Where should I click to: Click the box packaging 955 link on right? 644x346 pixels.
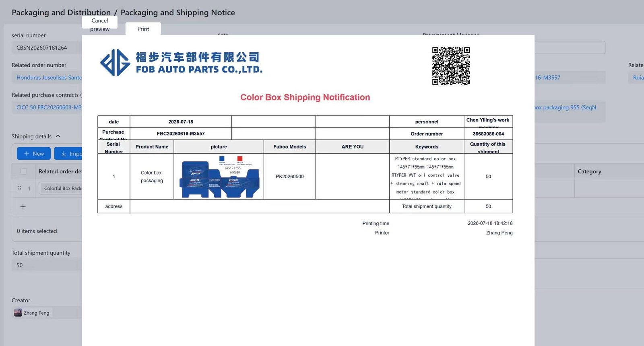(x=565, y=107)
